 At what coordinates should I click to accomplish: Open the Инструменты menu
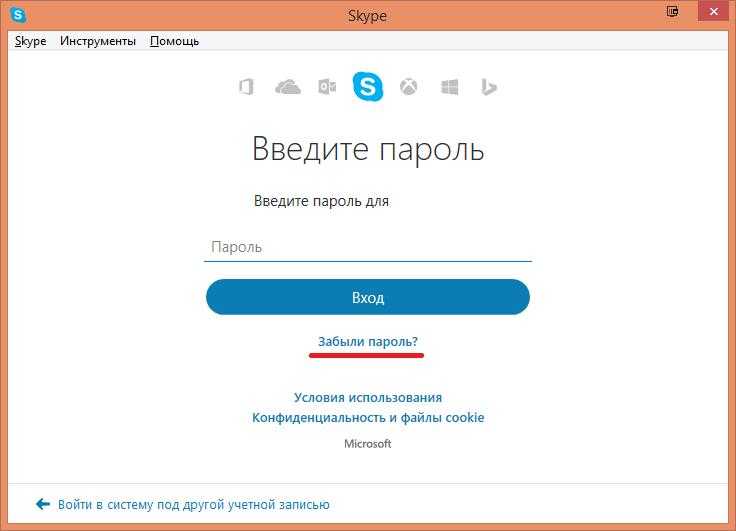click(98, 41)
